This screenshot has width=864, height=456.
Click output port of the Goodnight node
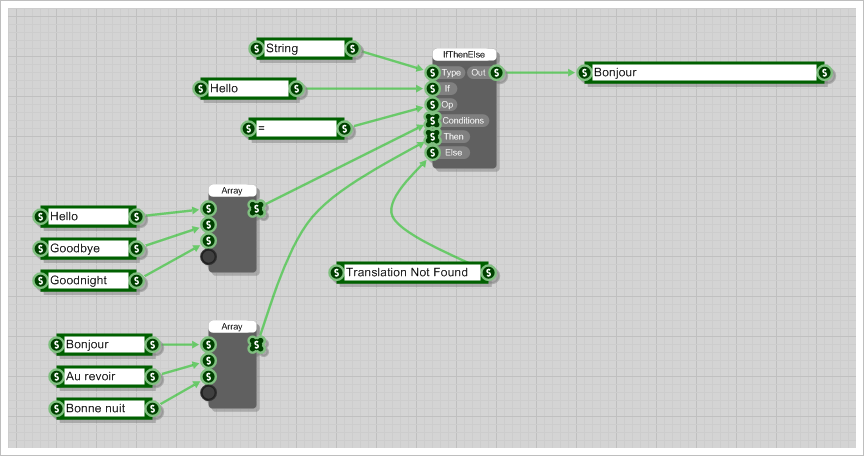point(136,280)
